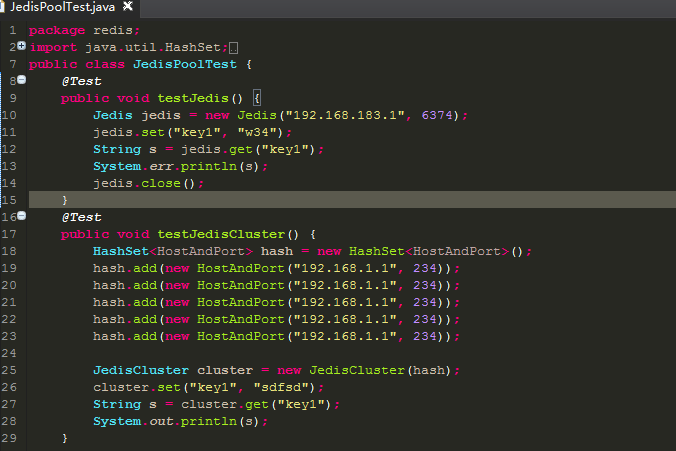The width and height of the screenshot is (676, 451).
Task: Click hash.add statement on line 19
Action: 276,268
